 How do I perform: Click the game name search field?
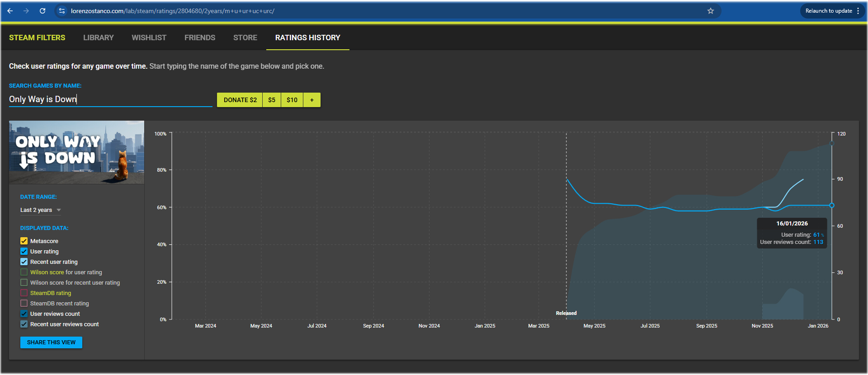110,99
